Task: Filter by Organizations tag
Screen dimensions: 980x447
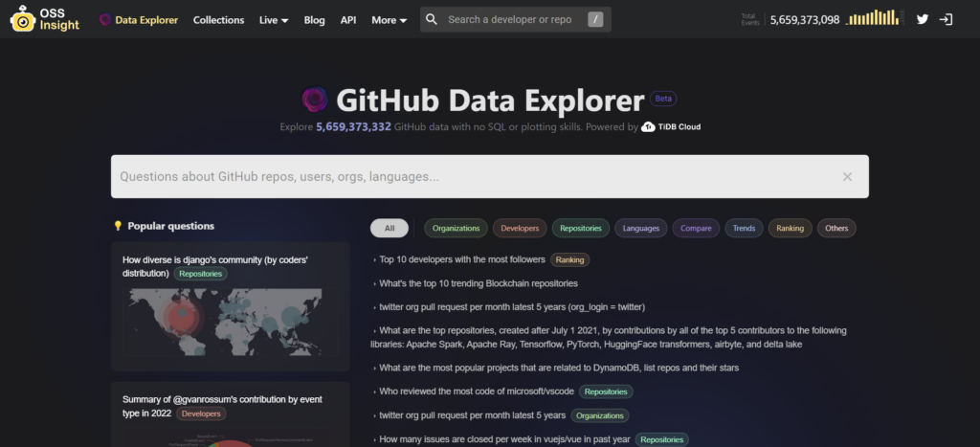Action: 457,228
